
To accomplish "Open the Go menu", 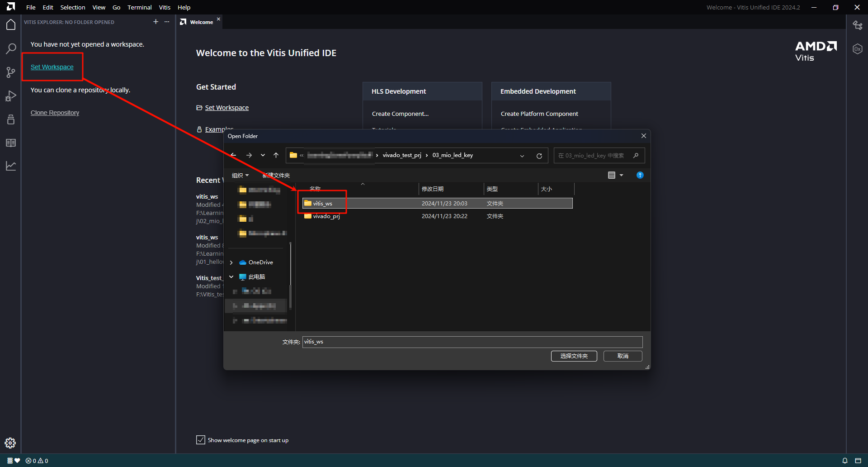I will tap(116, 7).
